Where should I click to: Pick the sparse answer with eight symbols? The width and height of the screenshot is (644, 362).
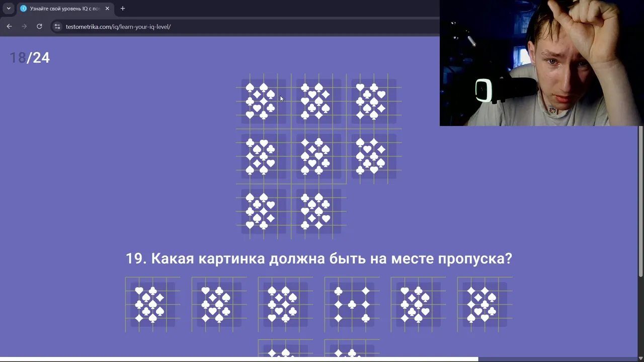(352, 304)
